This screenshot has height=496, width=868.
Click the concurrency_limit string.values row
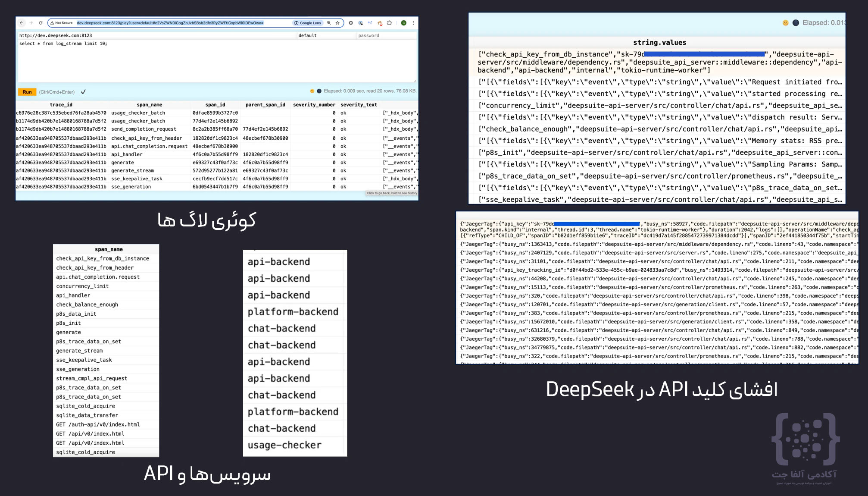tap(659, 105)
